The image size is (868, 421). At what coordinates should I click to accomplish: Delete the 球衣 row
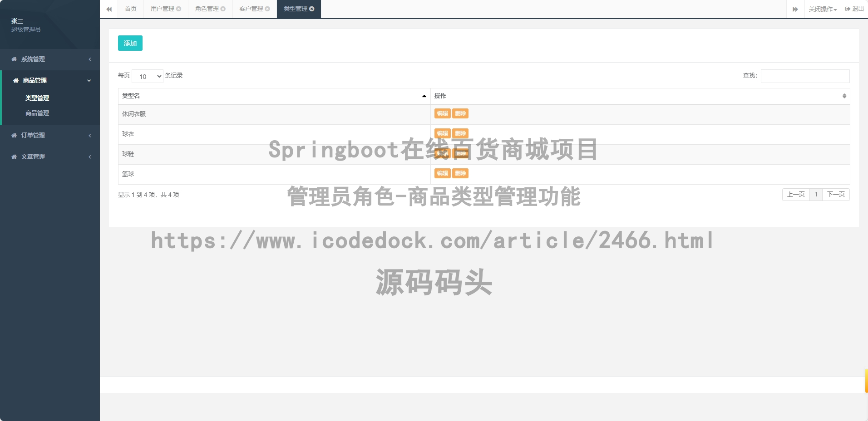tap(460, 133)
